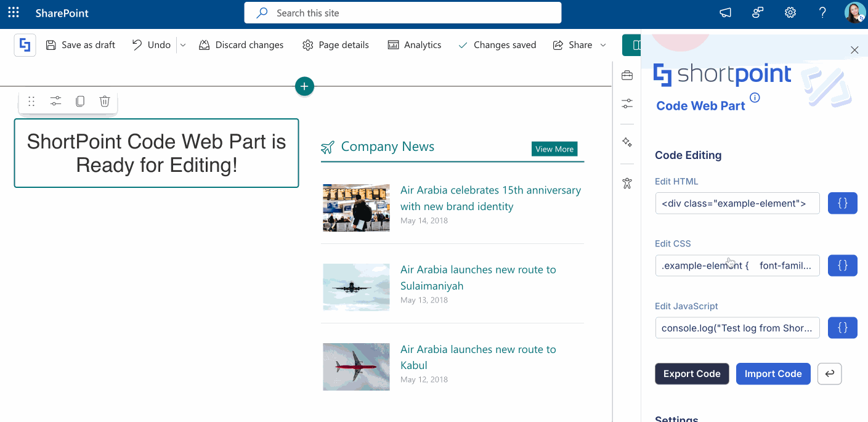
Task: Click the sliders properties icon in side rail
Action: (627, 103)
